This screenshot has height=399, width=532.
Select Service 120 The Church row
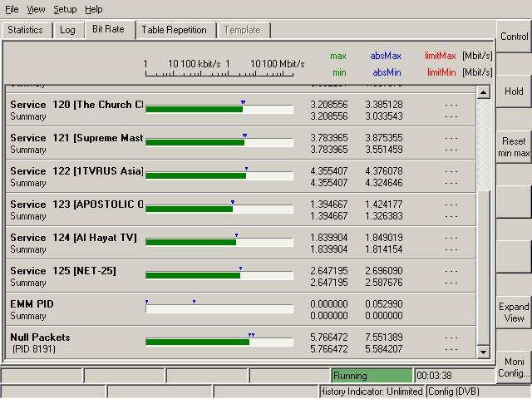pos(76,105)
